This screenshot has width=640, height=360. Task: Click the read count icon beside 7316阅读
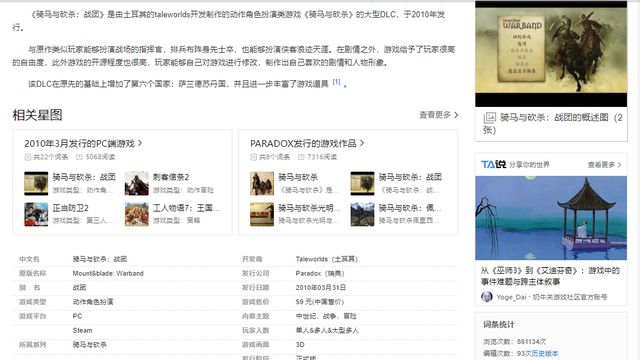pyautogui.click(x=301, y=157)
